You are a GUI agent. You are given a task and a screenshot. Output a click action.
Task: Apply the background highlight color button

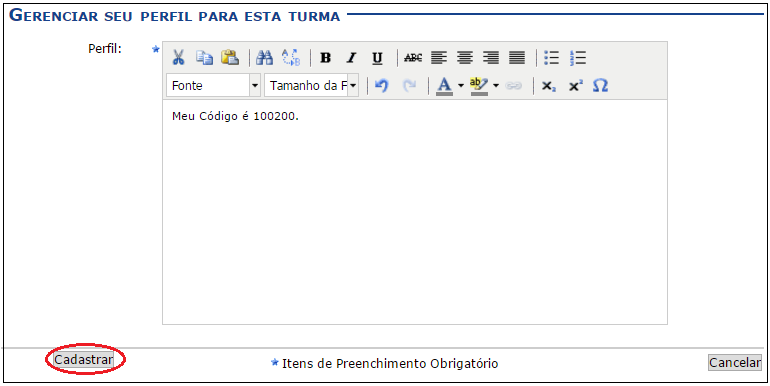click(479, 86)
